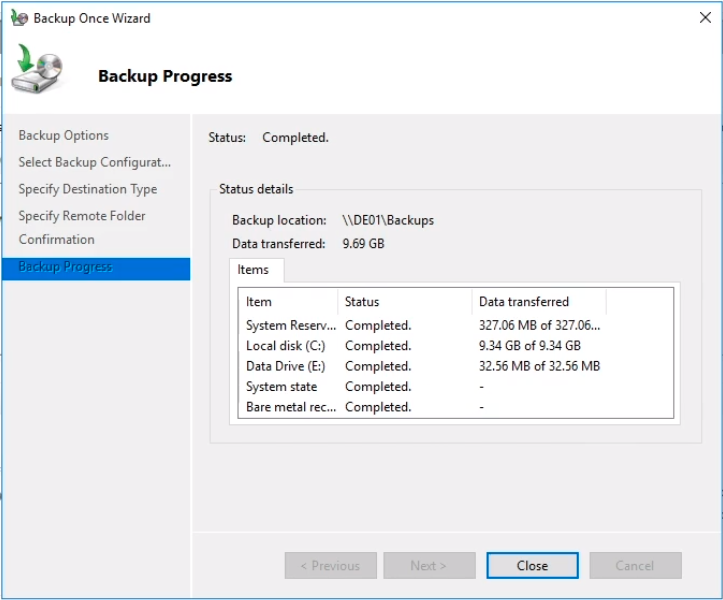Click the Item column header
Image resolution: width=723 pixels, height=600 pixels.
288,302
